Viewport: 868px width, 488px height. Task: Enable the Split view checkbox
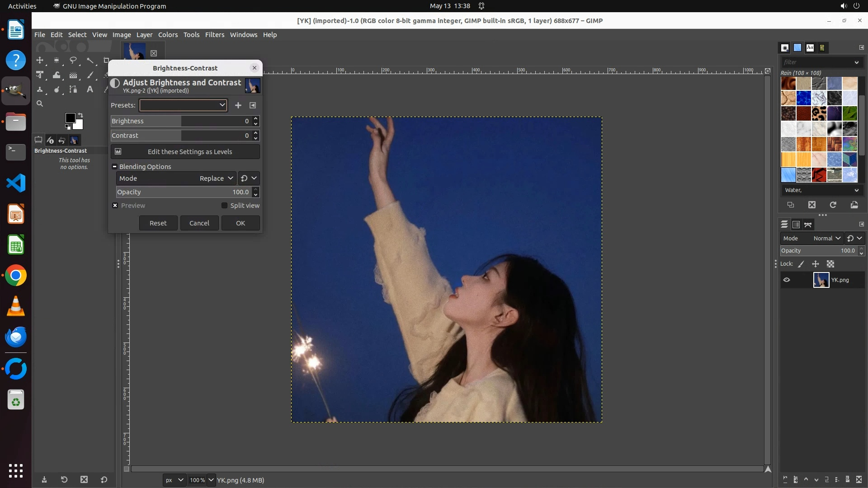224,206
